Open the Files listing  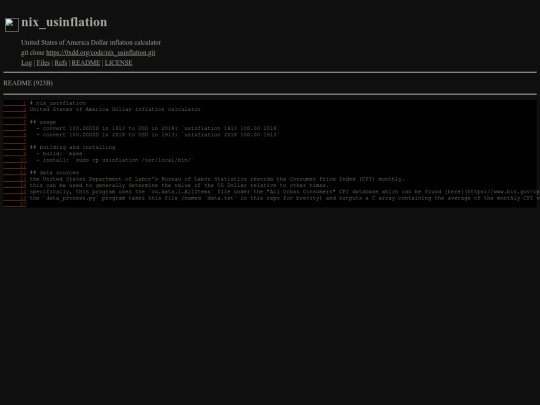43,63
